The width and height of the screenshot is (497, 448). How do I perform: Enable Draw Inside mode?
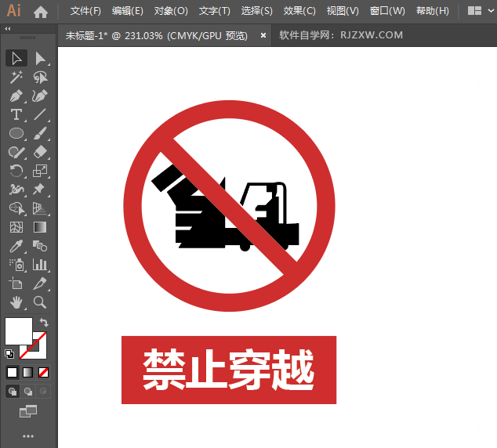pos(43,392)
